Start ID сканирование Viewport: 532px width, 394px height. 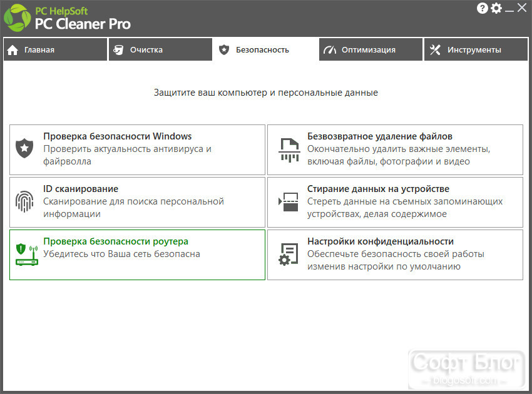[137, 203]
